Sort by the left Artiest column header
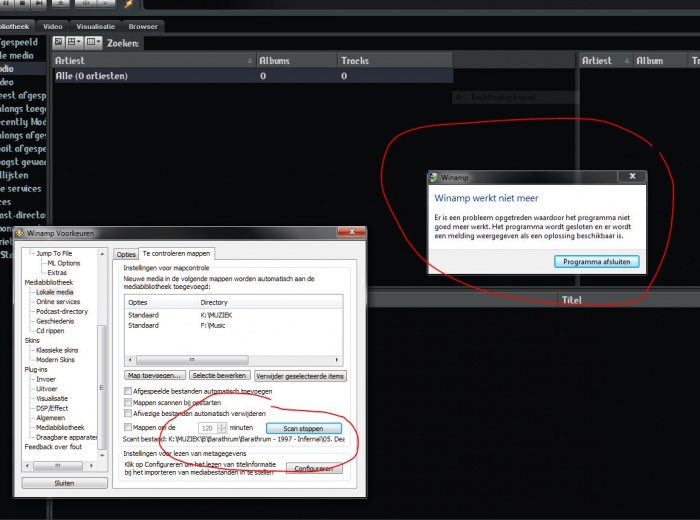This screenshot has height=520, width=700. tap(154, 60)
